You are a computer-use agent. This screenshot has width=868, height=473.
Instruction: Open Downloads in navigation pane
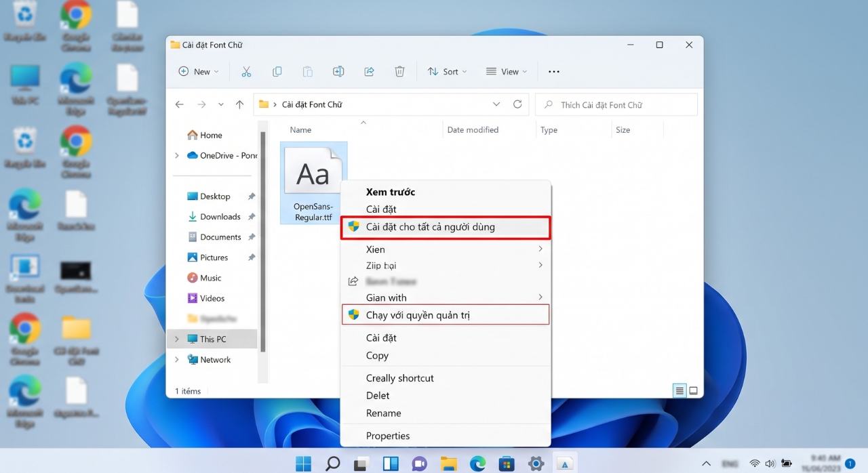(214, 217)
